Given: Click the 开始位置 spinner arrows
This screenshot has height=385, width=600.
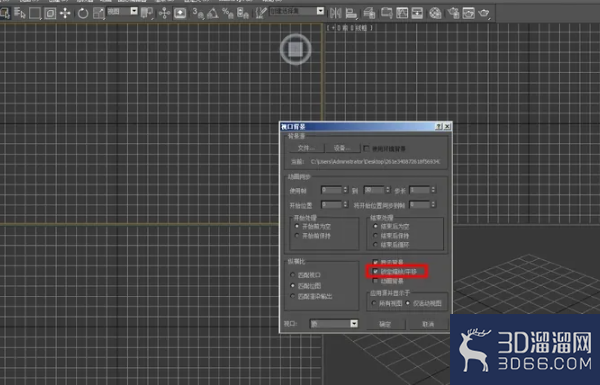Looking at the screenshot, I should pos(345,205).
